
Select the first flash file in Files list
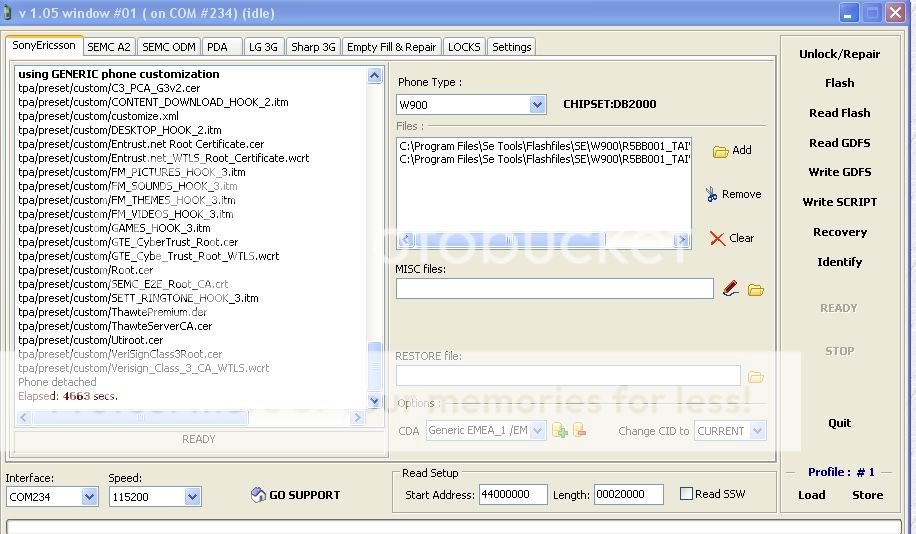click(x=544, y=146)
